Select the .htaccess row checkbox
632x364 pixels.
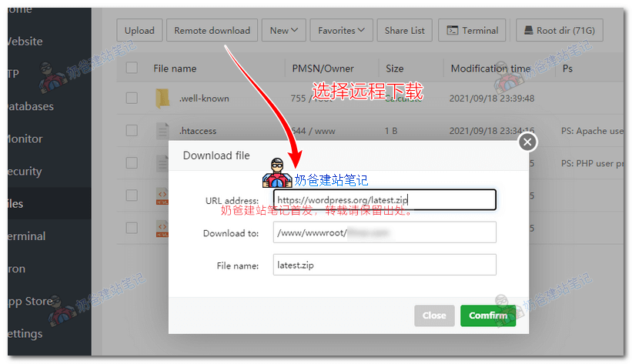132,131
